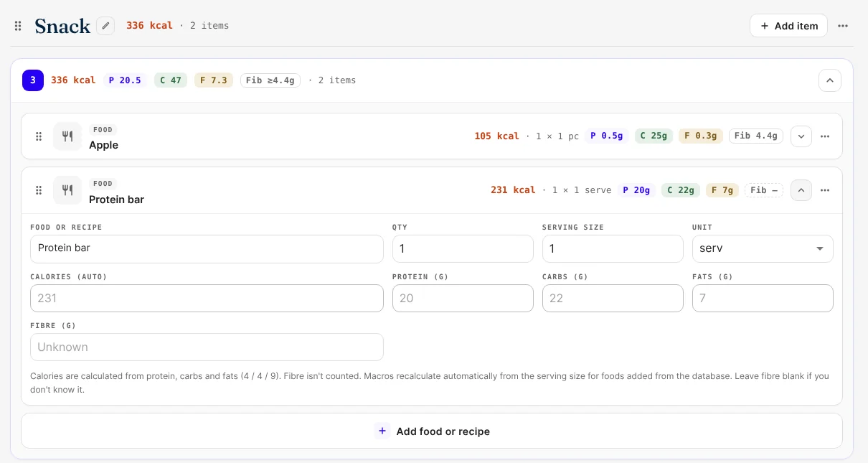
Task: Expand the Apple item details
Action: pyautogui.click(x=801, y=136)
